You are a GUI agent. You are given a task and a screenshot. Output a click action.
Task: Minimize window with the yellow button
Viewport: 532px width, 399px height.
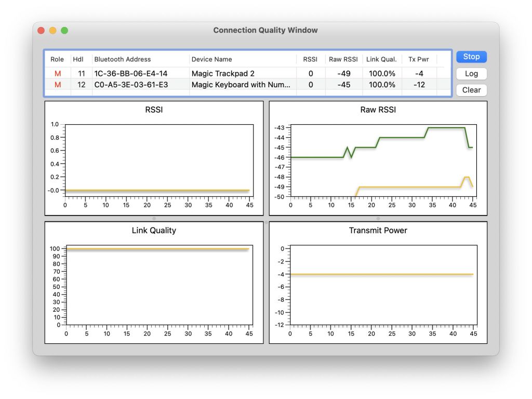click(x=53, y=31)
